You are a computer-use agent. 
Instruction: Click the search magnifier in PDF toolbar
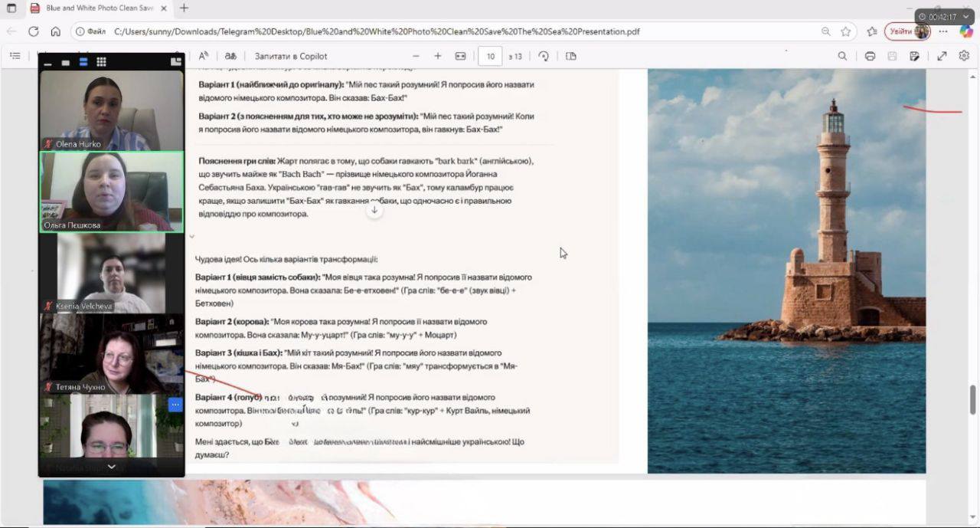click(x=842, y=56)
